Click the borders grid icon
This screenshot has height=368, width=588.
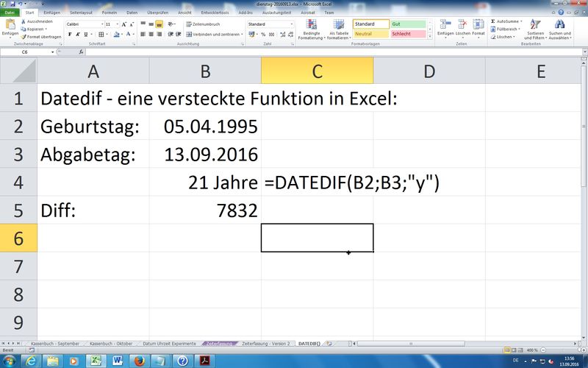tap(101, 34)
